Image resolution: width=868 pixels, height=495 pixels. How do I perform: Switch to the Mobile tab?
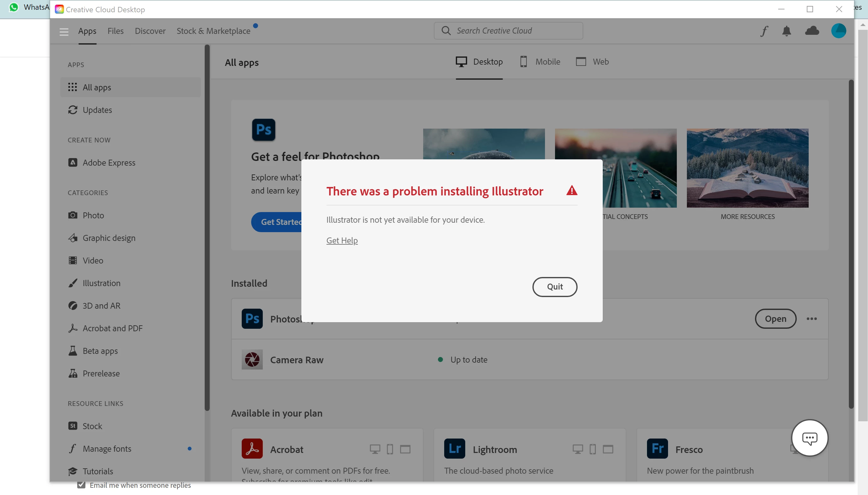click(x=540, y=62)
